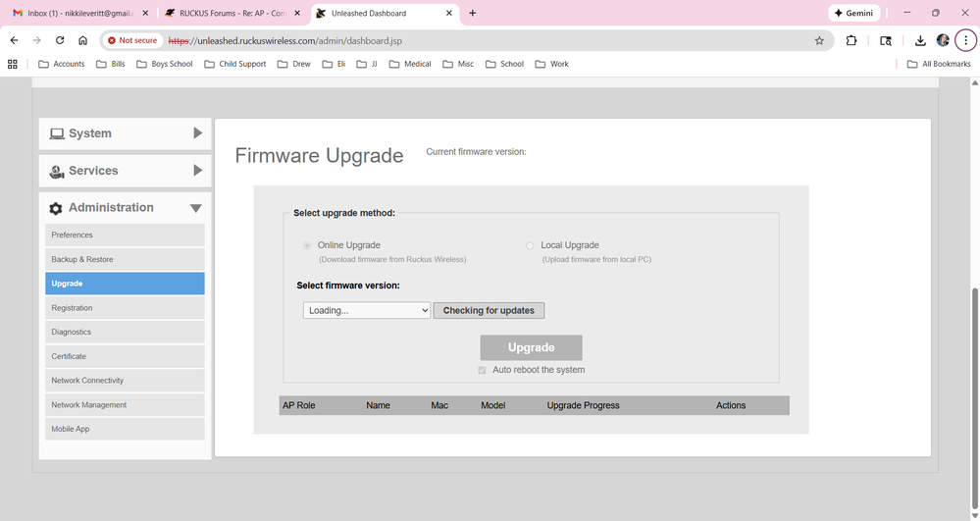Go back to the previous page
Viewport: 980px width, 521px height.
click(x=15, y=40)
